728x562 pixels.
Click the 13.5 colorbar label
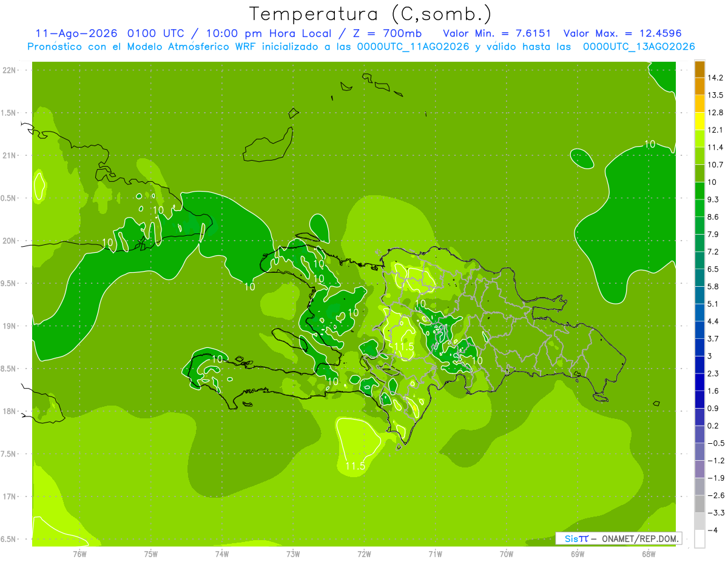[715, 95]
